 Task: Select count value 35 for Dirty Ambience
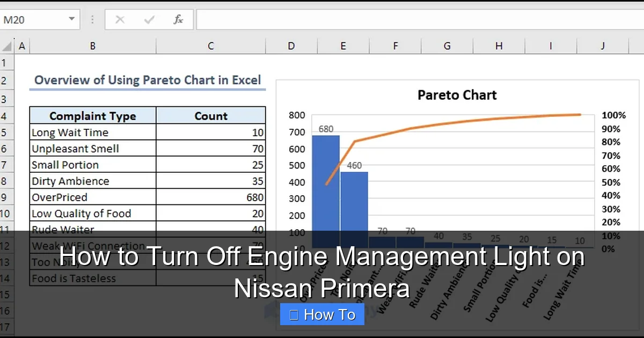point(211,181)
